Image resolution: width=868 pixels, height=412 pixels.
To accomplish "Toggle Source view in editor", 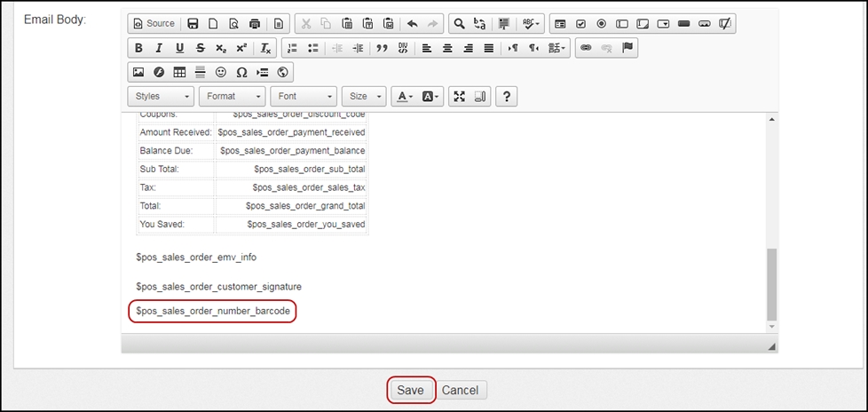I will coord(154,24).
